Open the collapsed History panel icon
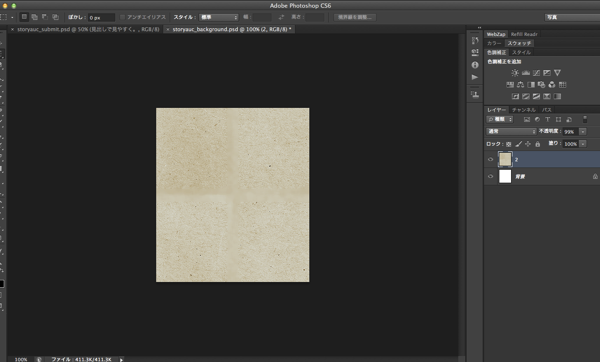The height and width of the screenshot is (362, 600). [475, 40]
